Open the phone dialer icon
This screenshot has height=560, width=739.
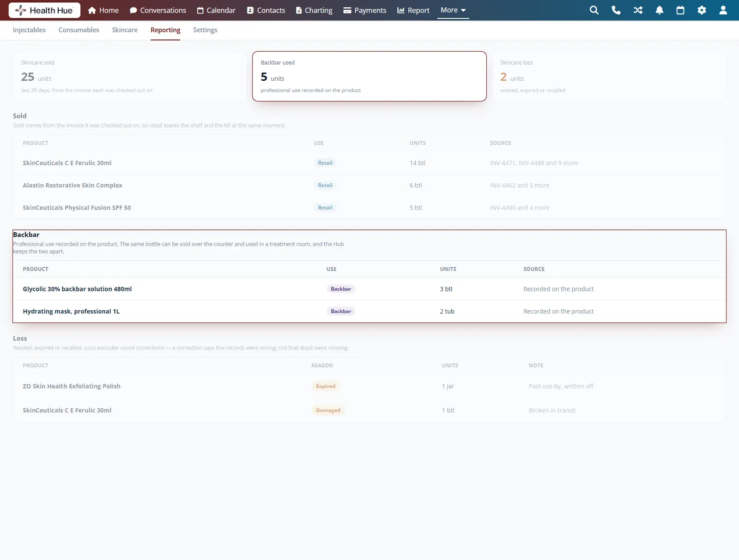616,10
